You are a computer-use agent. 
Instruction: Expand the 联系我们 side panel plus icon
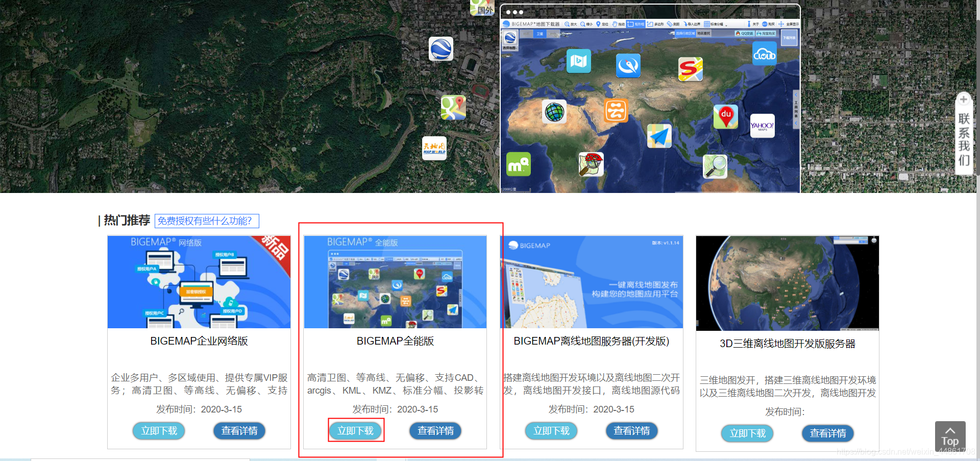click(964, 100)
